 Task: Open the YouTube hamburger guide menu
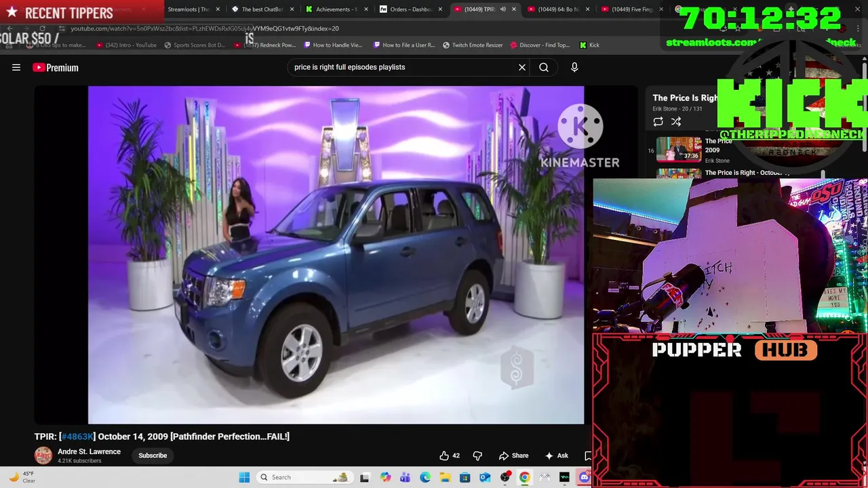[x=16, y=67]
